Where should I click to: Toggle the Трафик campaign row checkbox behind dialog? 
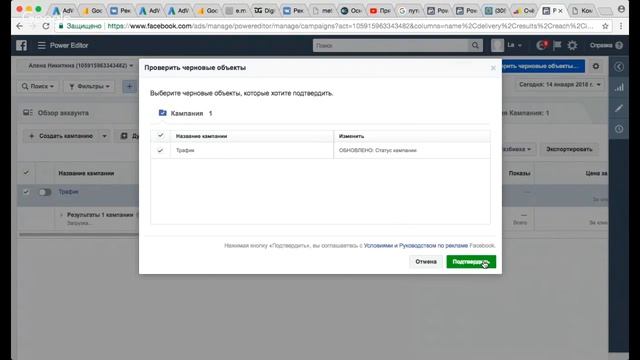pyautogui.click(x=26, y=192)
